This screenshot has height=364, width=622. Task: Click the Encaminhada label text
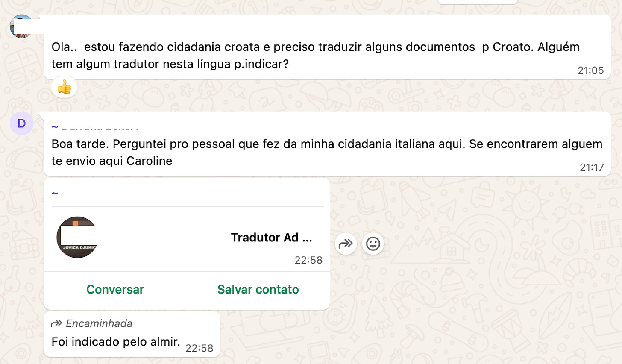pos(99,324)
